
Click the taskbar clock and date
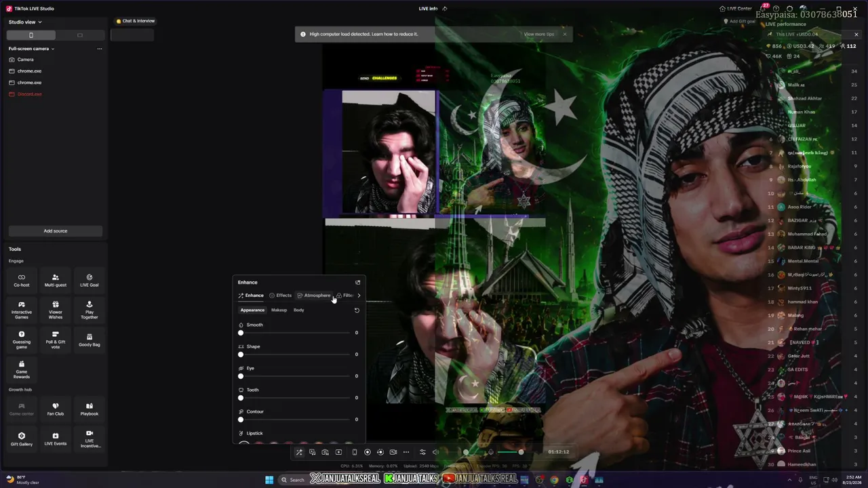(846, 480)
